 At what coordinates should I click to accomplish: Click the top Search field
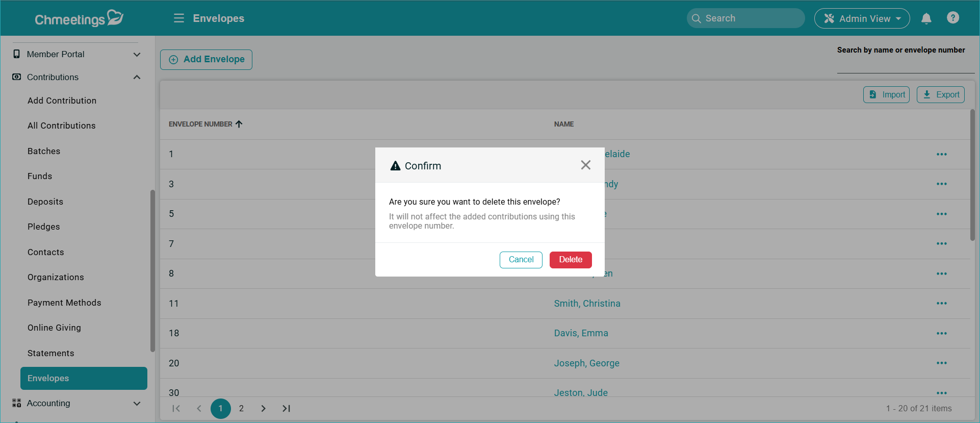tap(745, 18)
